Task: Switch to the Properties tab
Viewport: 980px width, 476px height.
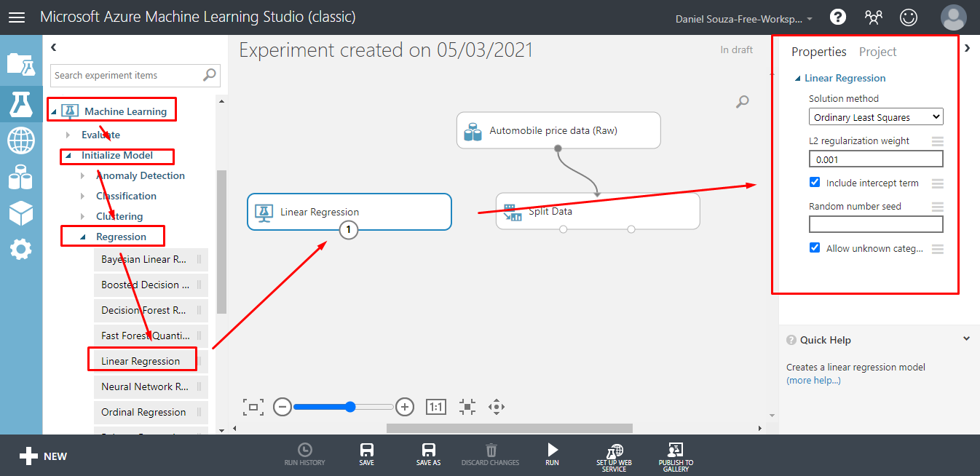Action: tap(819, 52)
